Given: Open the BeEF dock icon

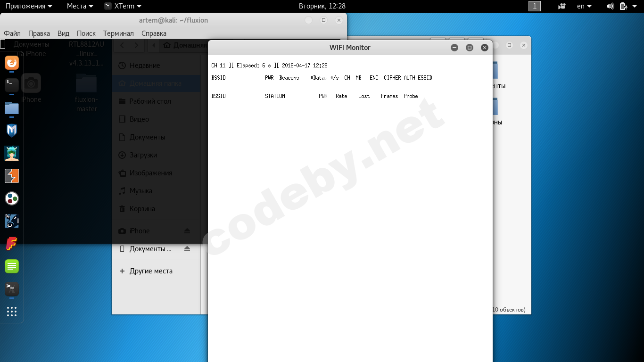Looking at the screenshot, I should coord(12,221).
